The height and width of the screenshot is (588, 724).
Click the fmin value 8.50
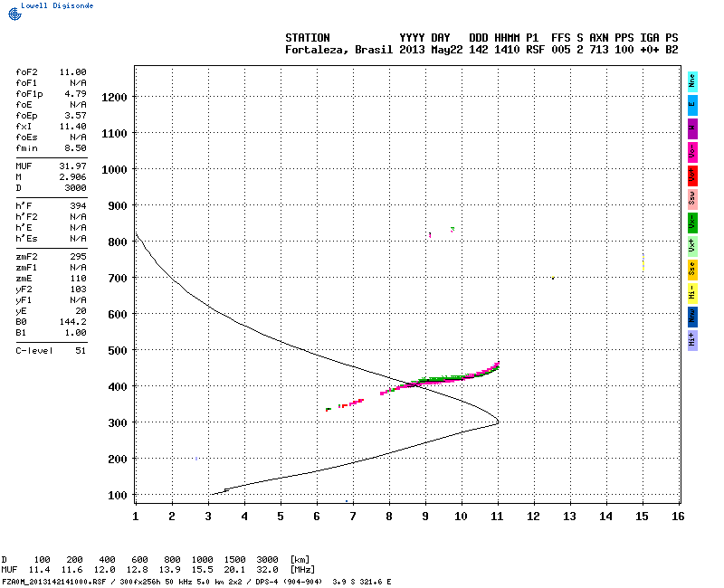click(x=75, y=148)
